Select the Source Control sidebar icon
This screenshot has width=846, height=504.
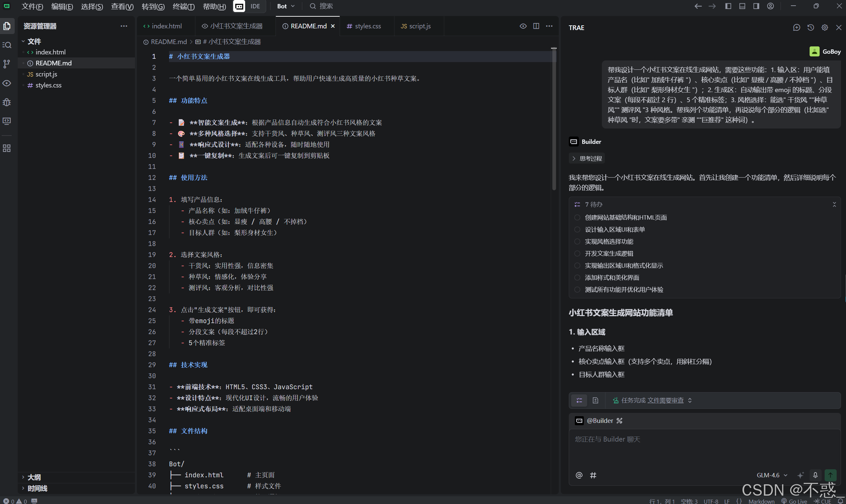point(7,64)
